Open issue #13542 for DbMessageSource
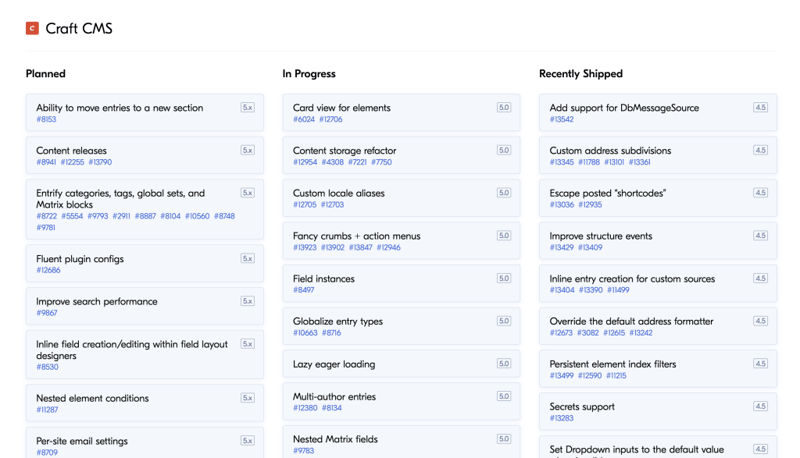The width and height of the screenshot is (800, 458). [x=561, y=120]
